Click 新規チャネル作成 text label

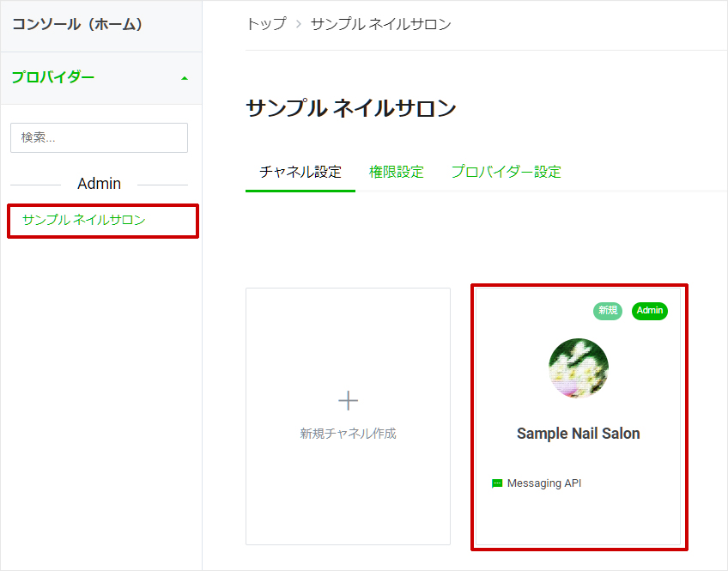coord(348,434)
